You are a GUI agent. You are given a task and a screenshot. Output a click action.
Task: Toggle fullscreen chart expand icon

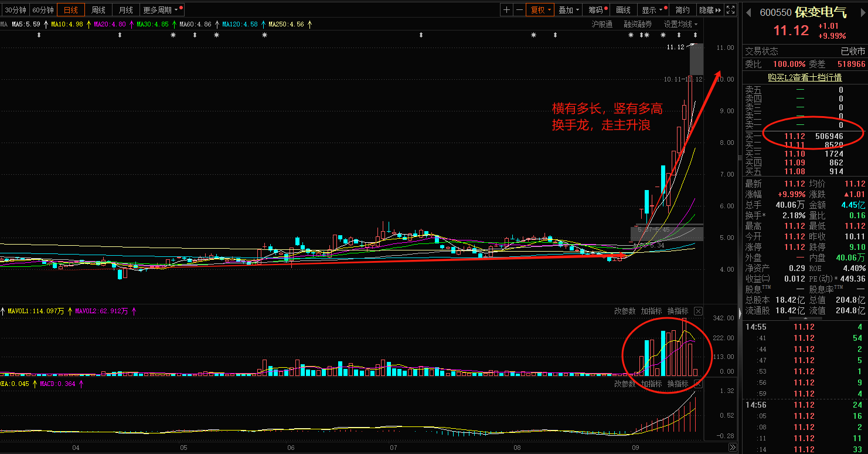[x=730, y=10]
